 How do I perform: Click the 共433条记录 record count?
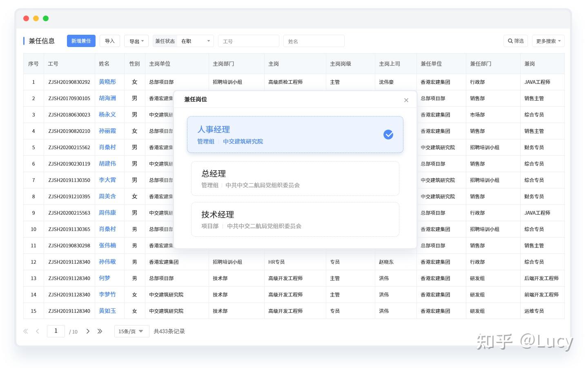click(169, 331)
